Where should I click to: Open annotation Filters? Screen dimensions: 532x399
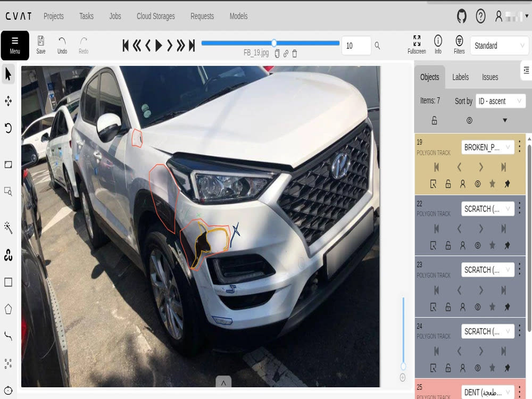tap(459, 45)
